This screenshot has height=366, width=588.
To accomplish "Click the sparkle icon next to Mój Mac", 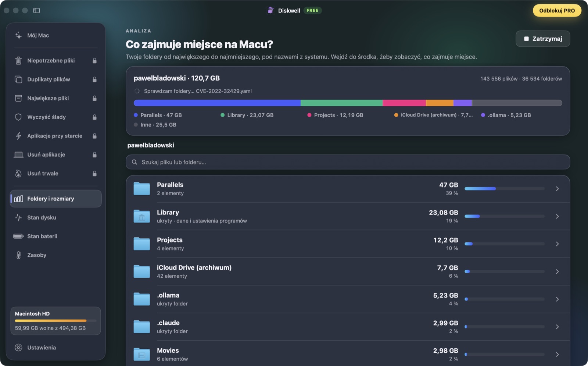I will pyautogui.click(x=18, y=35).
